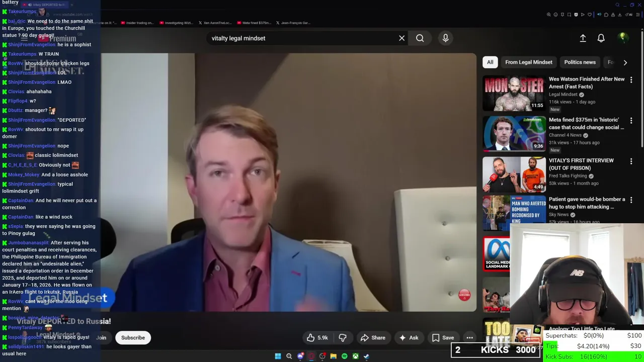Image resolution: width=644 pixels, height=362 pixels.
Task: Open the 'Wes Watson Finished' video thumbnail
Action: point(514,94)
